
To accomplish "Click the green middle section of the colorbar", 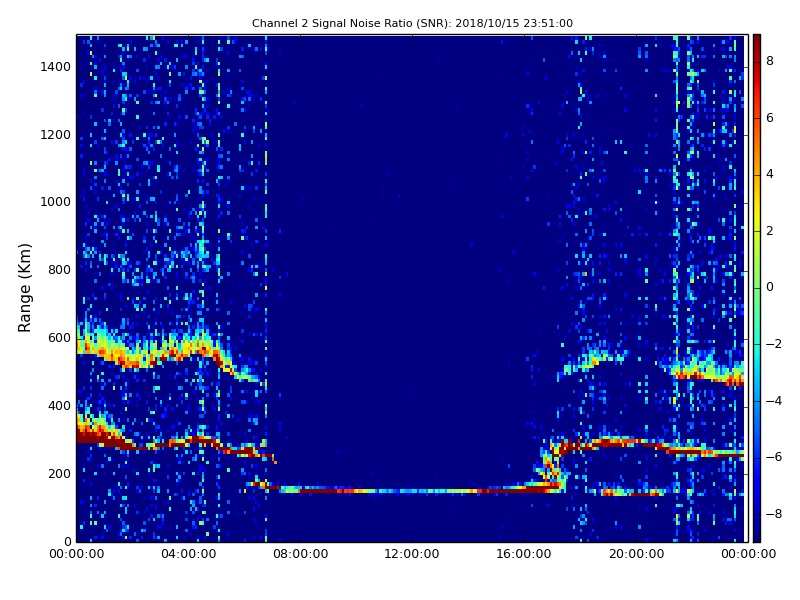I will [x=757, y=288].
